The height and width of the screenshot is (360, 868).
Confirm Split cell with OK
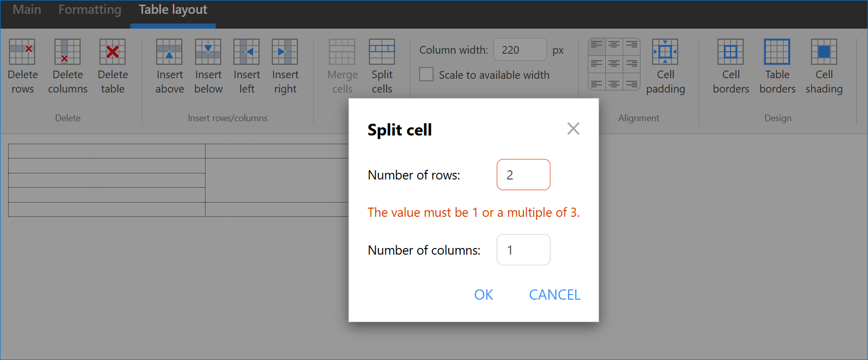click(484, 295)
